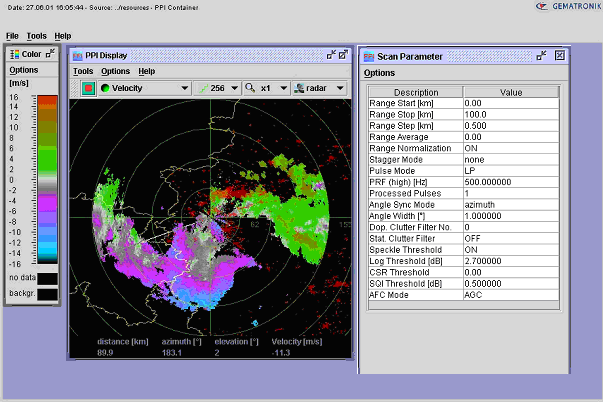Viewport: 603px width, 403px height.
Task: Click the distance readout 89.9
Action: coord(105,353)
